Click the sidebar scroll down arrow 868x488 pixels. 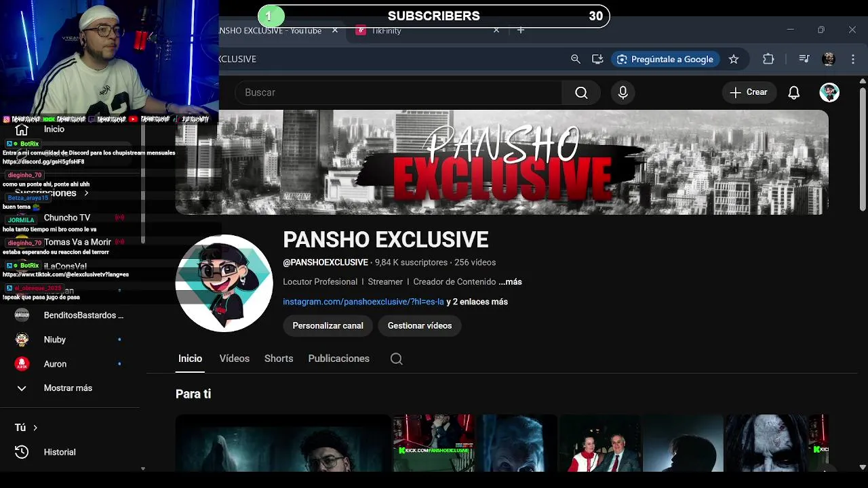tap(143, 468)
